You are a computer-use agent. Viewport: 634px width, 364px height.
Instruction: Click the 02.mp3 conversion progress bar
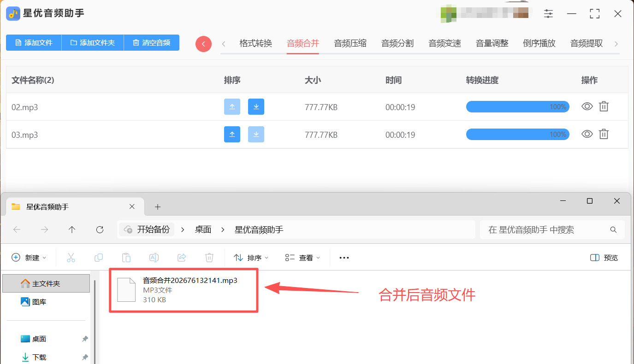(517, 106)
